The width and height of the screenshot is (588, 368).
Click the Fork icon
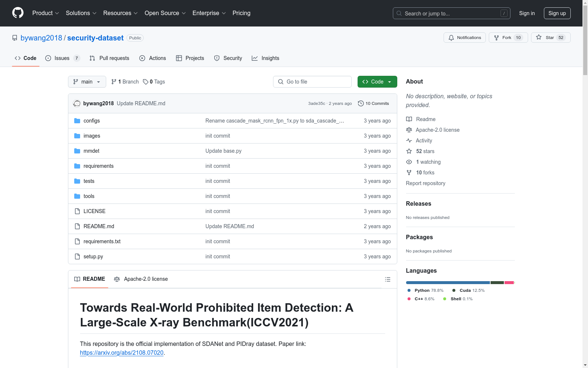496,38
